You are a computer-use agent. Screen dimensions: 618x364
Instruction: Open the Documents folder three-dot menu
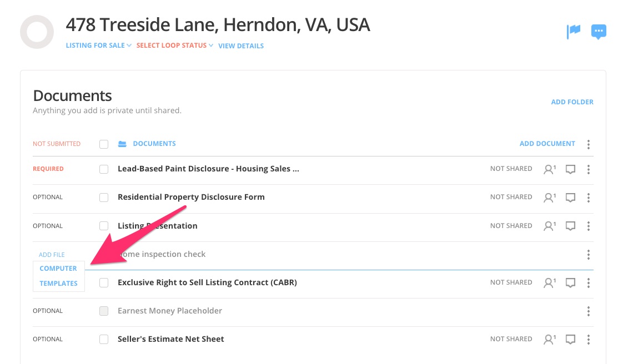pos(589,144)
